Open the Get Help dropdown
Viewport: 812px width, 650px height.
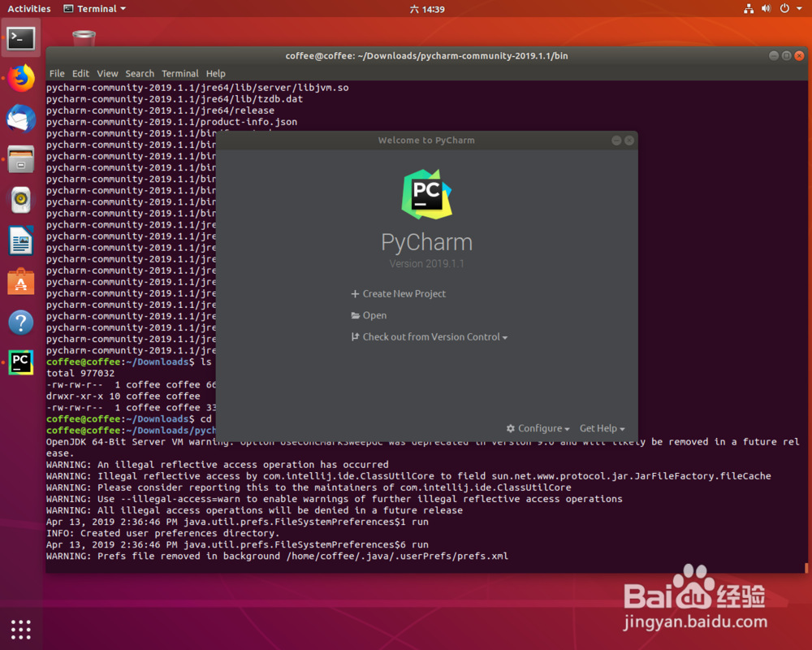[x=603, y=429]
